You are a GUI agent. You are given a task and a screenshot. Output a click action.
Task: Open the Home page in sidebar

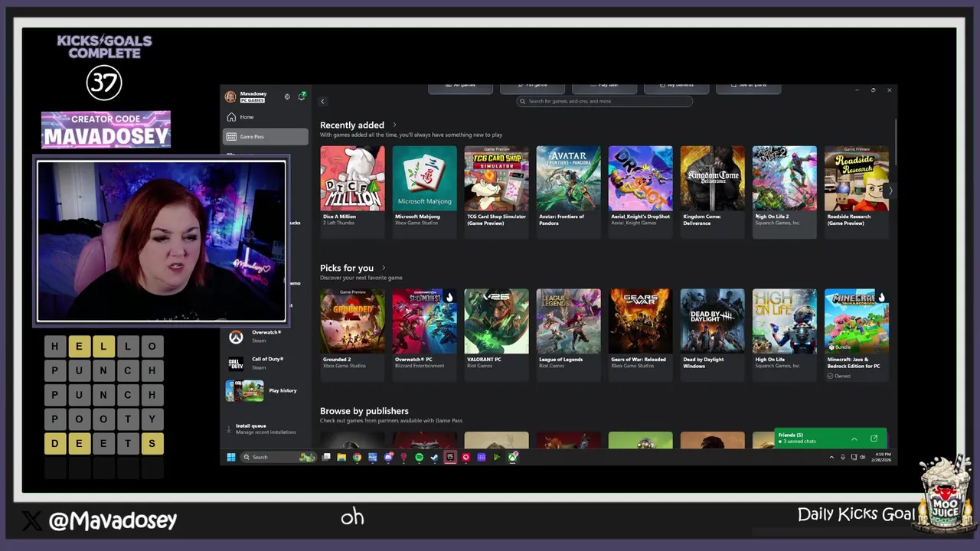(265, 117)
